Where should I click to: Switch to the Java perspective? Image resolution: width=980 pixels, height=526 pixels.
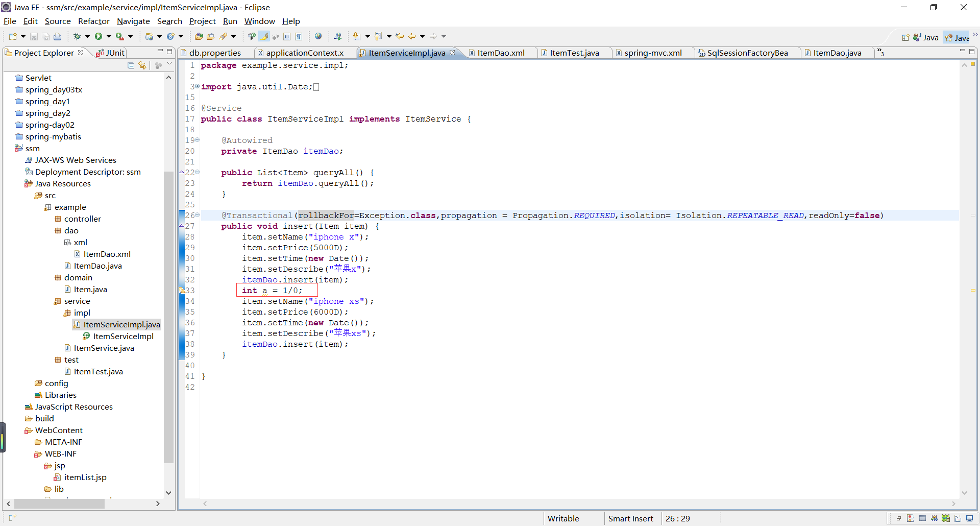[x=926, y=37]
